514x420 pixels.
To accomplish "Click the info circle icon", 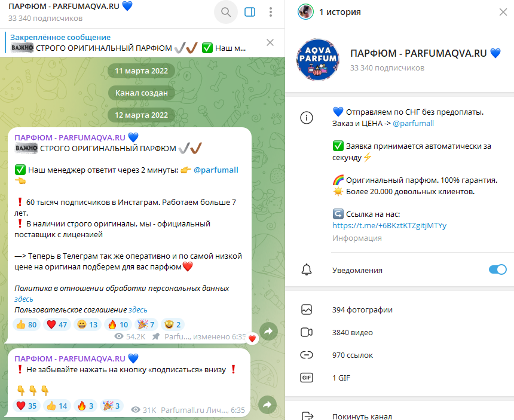I will (307, 118).
